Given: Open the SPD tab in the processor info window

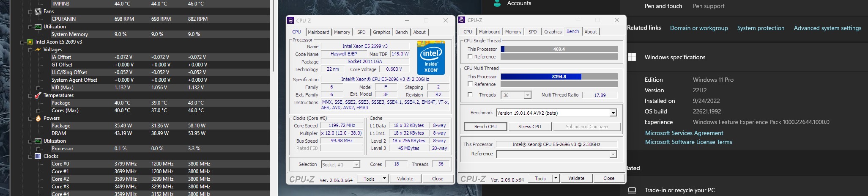Looking at the screenshot, I should tap(361, 32).
